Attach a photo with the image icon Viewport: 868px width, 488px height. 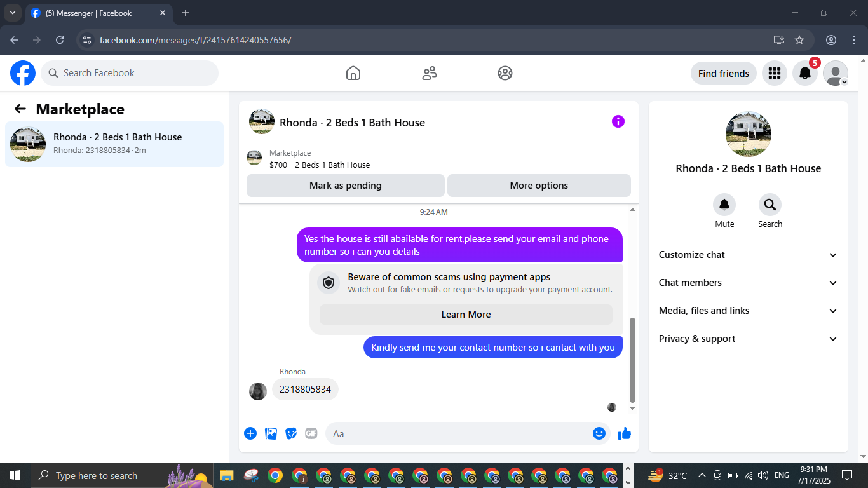(271, 433)
